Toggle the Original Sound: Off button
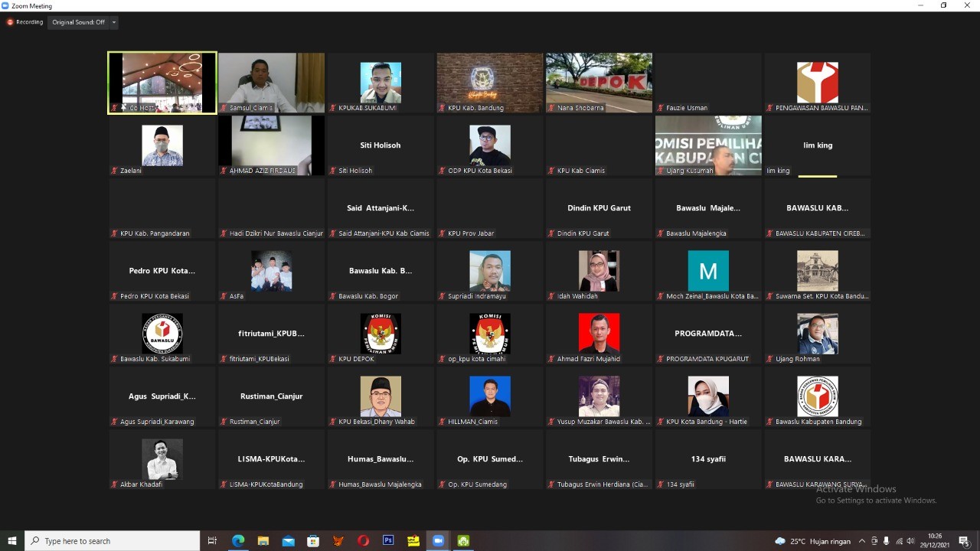This screenshot has width=980, height=551. coord(78,22)
